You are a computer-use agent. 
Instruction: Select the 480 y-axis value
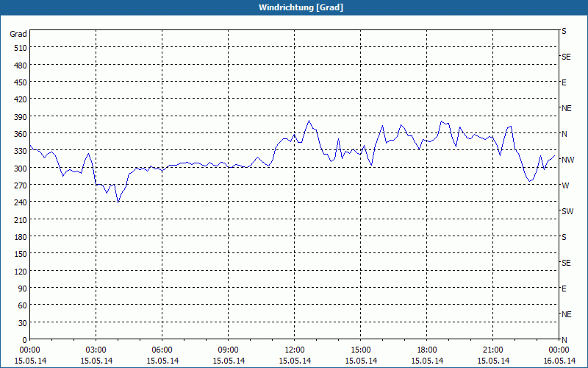21,66
